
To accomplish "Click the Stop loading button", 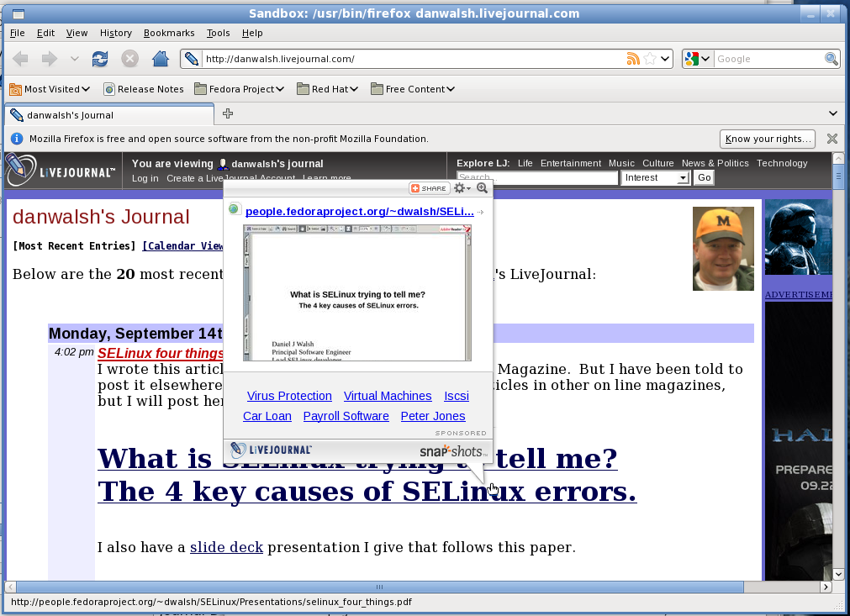I will click(129, 59).
